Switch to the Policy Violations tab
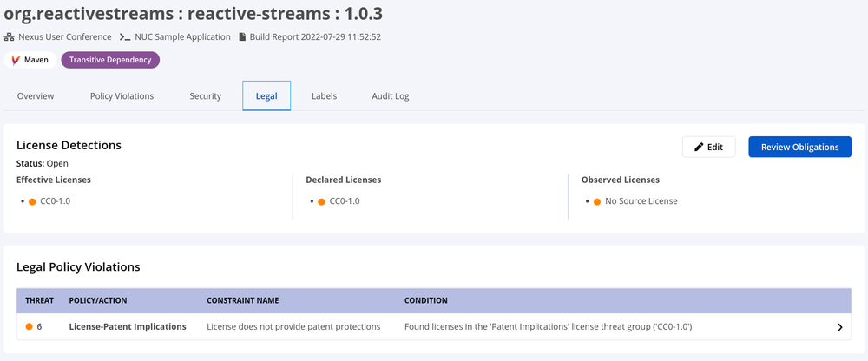Screen dimensions: 868x361 (x=122, y=96)
